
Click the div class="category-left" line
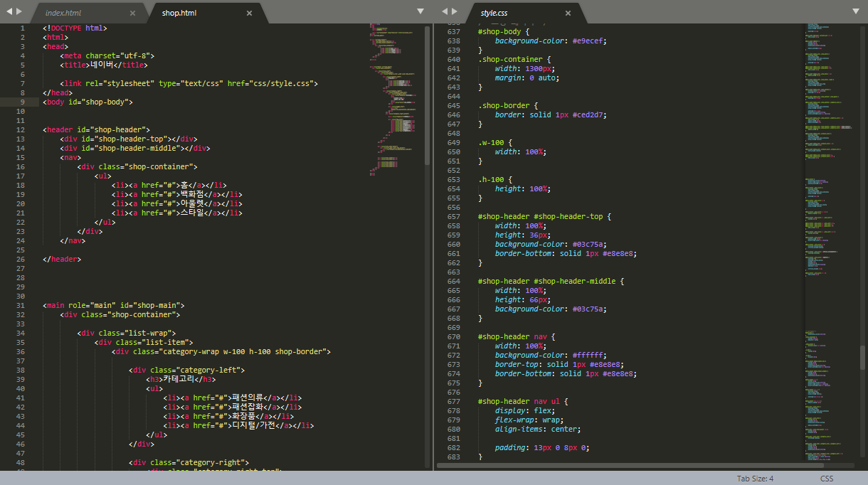187,370
